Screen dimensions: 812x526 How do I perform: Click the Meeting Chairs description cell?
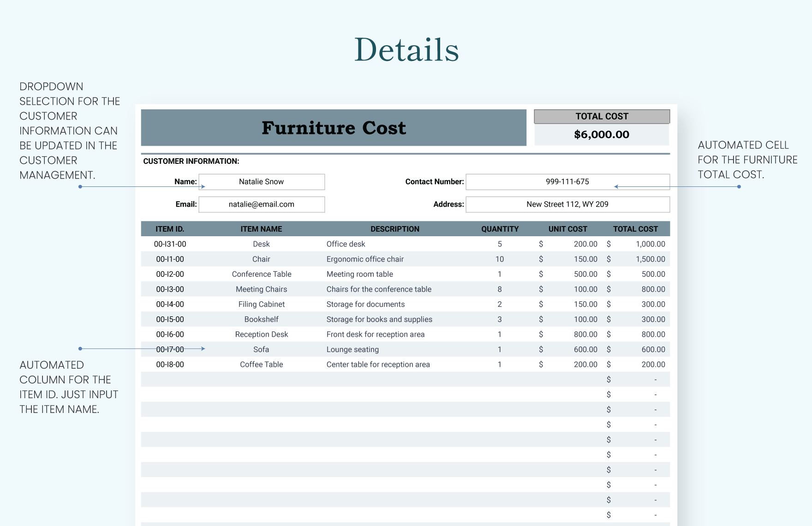379,289
